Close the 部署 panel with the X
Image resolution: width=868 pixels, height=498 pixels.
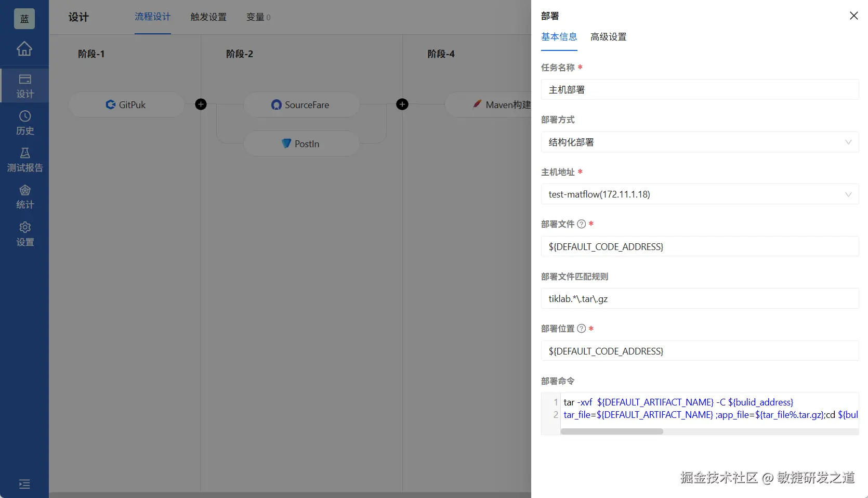(x=853, y=16)
